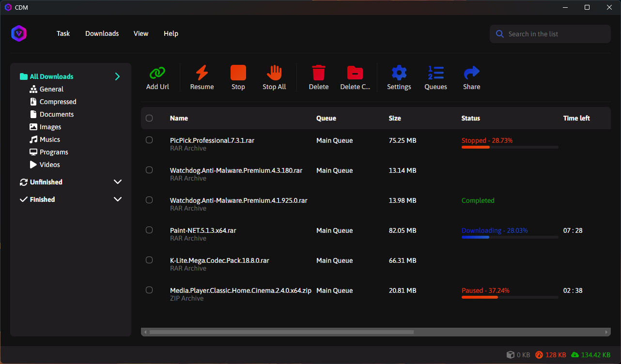Open Settings via the gear icon
The height and width of the screenshot is (364, 621).
(x=399, y=73)
